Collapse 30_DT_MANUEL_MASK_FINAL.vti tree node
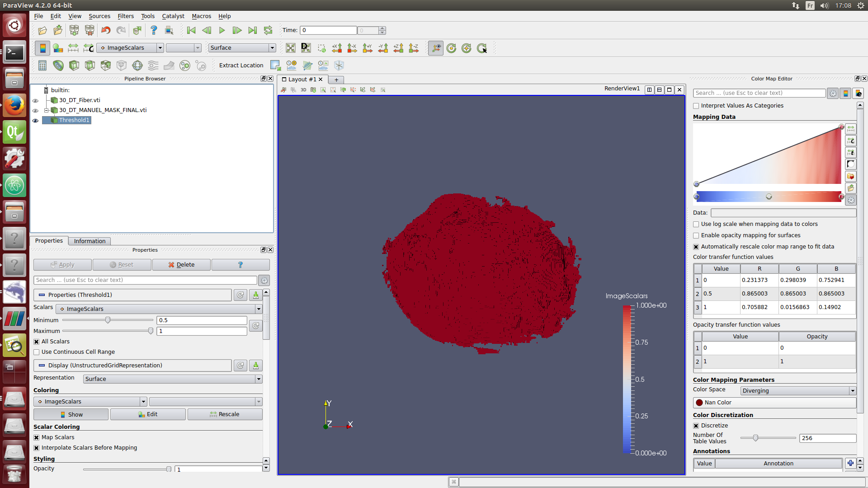The width and height of the screenshot is (868, 488). click(46, 110)
